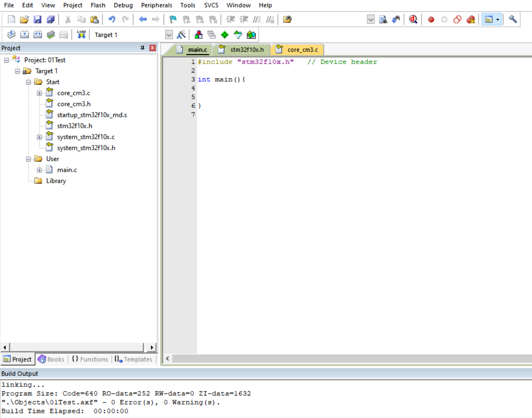Viewport: 532px width, 418px height.
Task: Open Manage Project Items icon
Action: tap(199, 35)
